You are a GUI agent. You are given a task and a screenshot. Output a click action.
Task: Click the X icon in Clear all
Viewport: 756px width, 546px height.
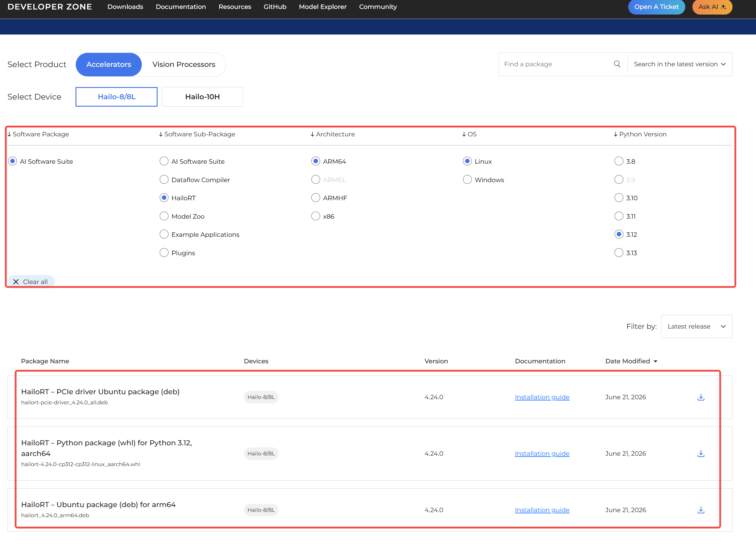click(16, 282)
